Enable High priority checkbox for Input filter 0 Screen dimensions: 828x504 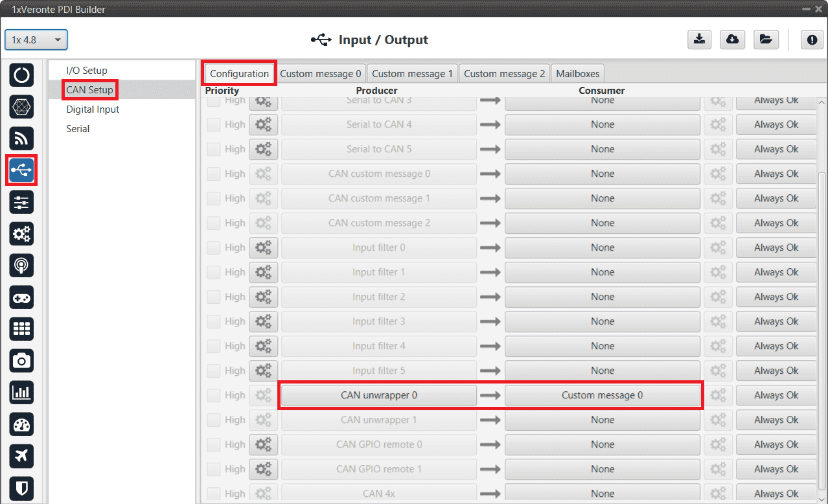pyautogui.click(x=213, y=247)
